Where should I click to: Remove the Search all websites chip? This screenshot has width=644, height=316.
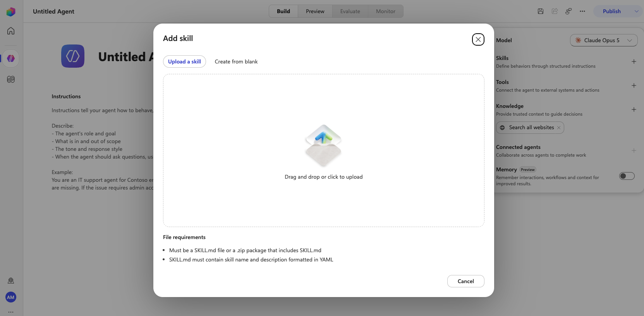tap(559, 128)
